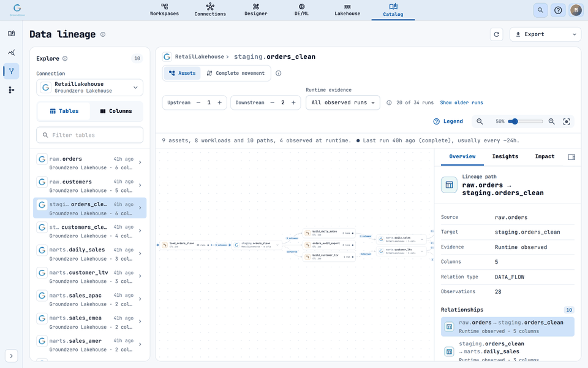588x368 pixels.
Task: Switch the explorer to Columns view
Action: [x=116, y=111]
